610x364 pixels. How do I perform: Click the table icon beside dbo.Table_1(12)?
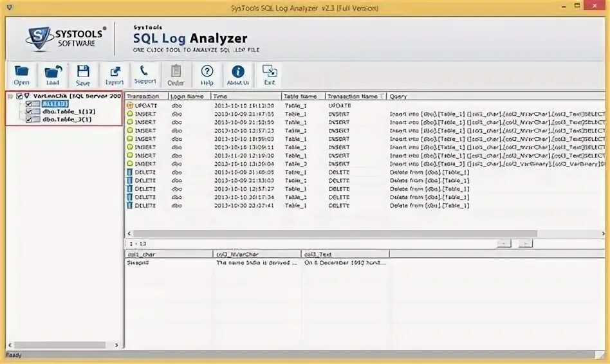click(x=36, y=112)
